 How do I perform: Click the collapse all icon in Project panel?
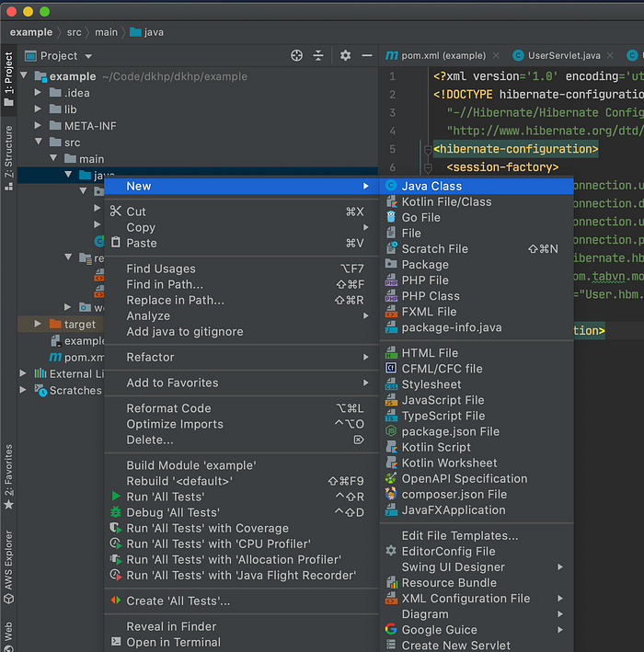pyautogui.click(x=318, y=55)
